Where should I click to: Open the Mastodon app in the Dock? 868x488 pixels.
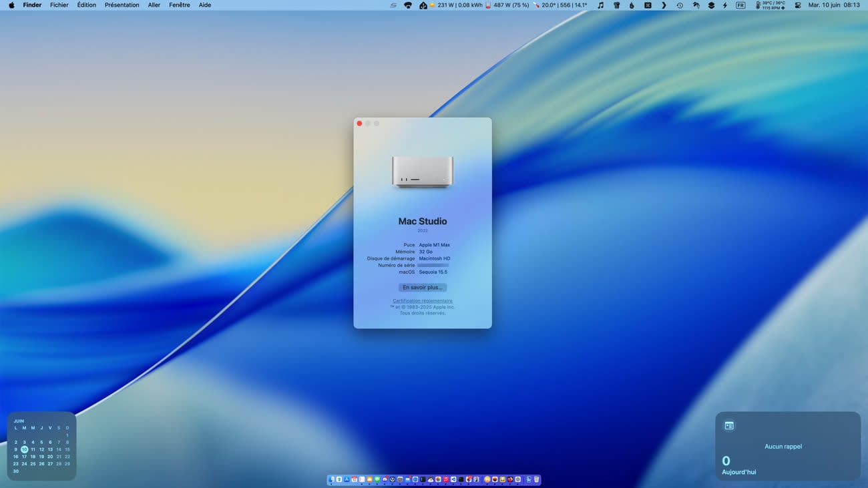pos(385,479)
